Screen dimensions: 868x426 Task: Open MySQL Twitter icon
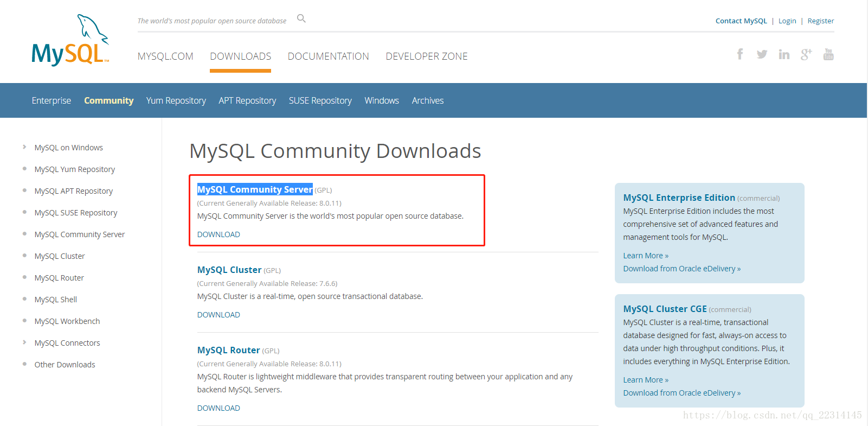click(762, 54)
